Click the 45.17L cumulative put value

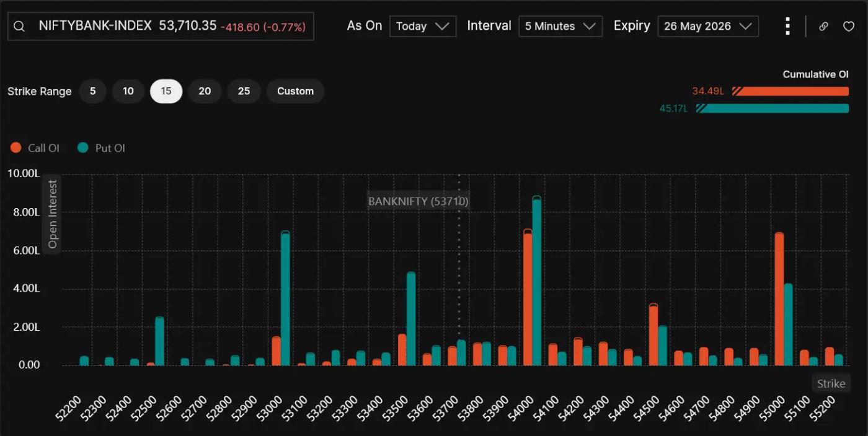674,109
